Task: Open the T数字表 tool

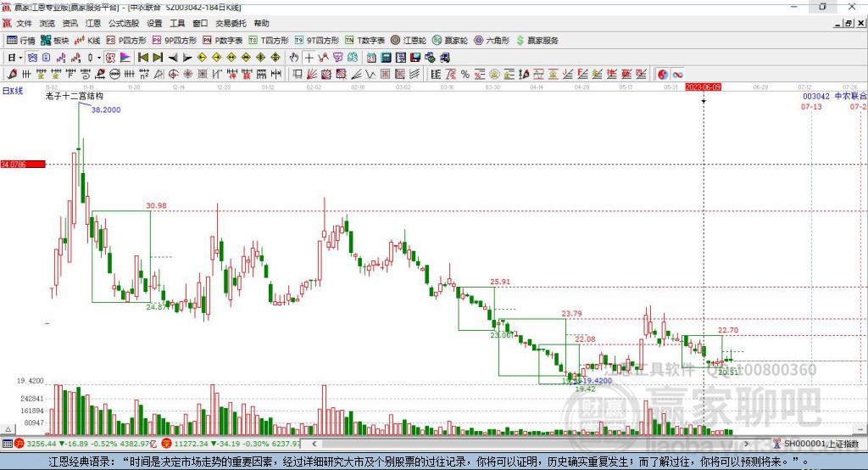Action: 364,41
